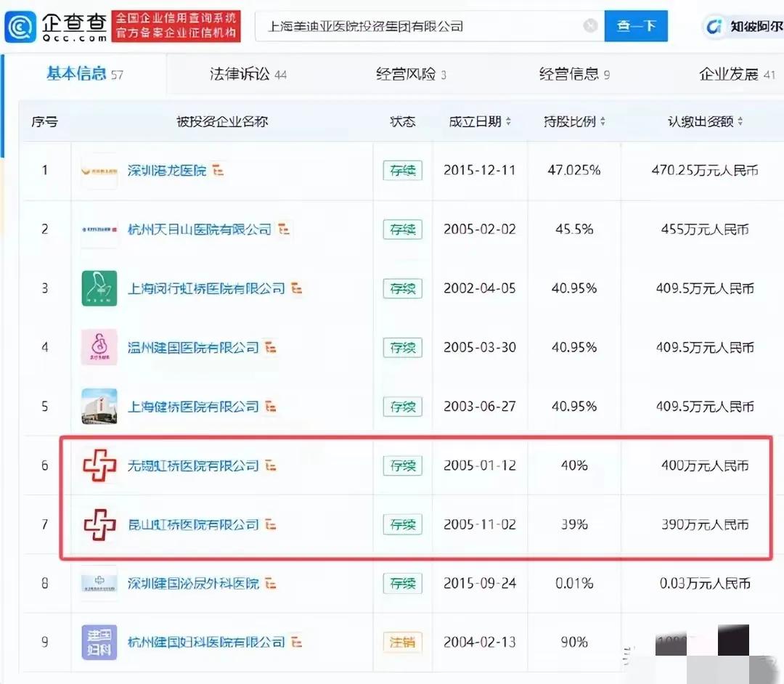The width and height of the screenshot is (784, 684).
Task: Open 上海健桥医院有限公司 link
Action: pyautogui.click(x=193, y=407)
